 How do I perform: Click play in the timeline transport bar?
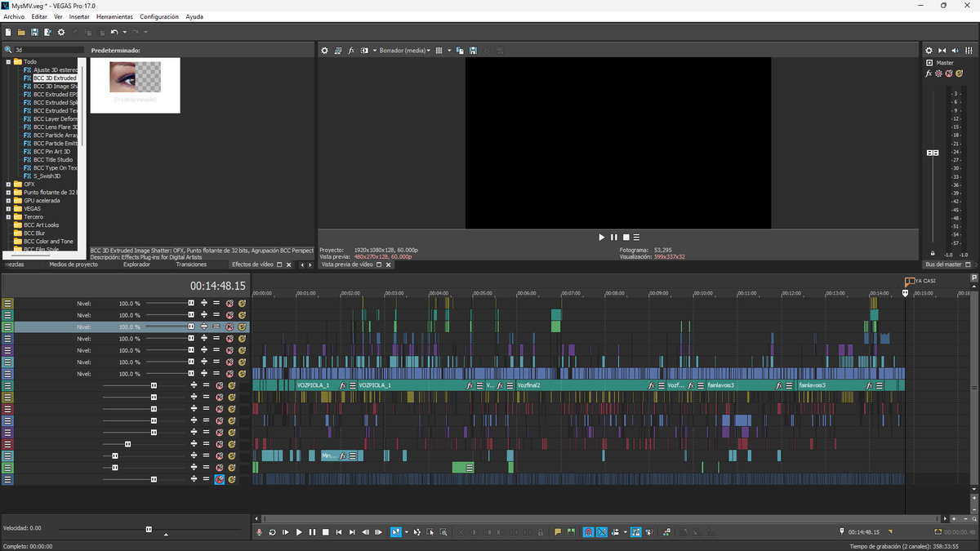(x=299, y=531)
